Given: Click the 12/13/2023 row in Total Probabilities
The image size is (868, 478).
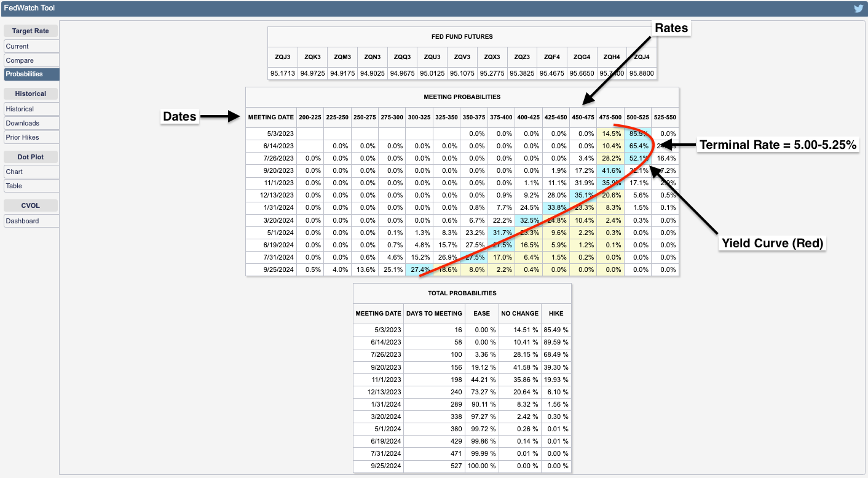Looking at the screenshot, I should pyautogui.click(x=462, y=392).
